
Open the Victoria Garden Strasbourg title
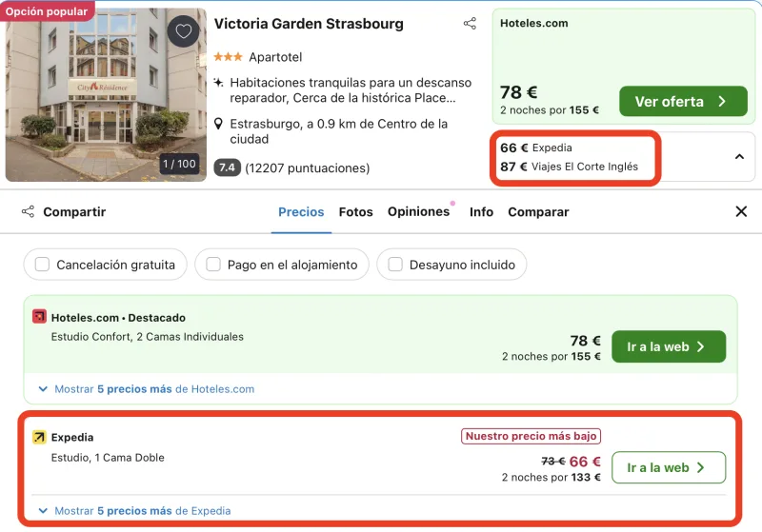(309, 24)
